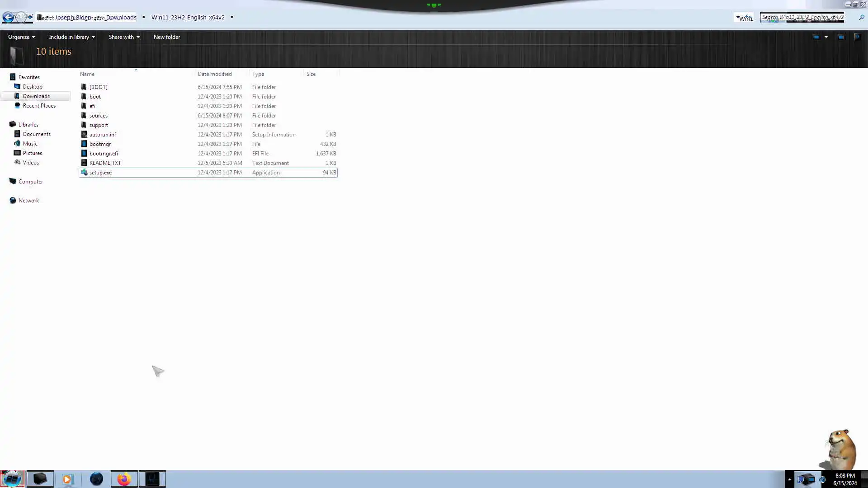Screen dimensions: 868x488
Task: Open the Share with menu
Action: pos(123,37)
